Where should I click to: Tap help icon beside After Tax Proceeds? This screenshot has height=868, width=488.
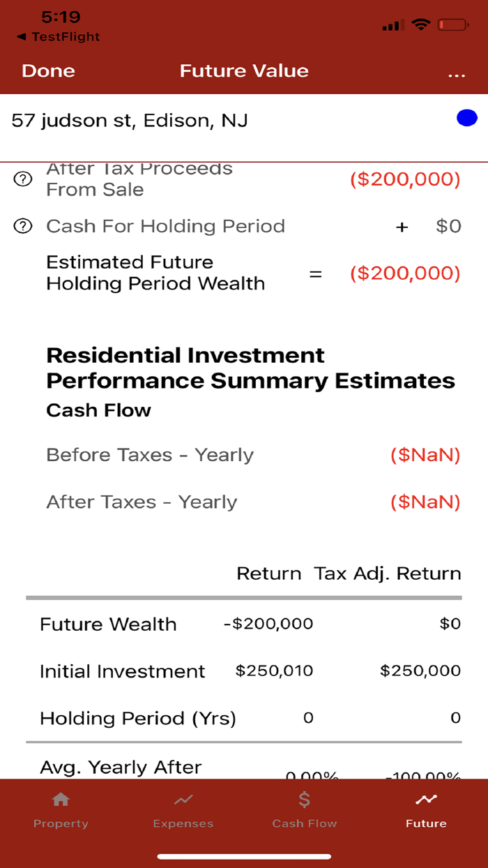22,179
